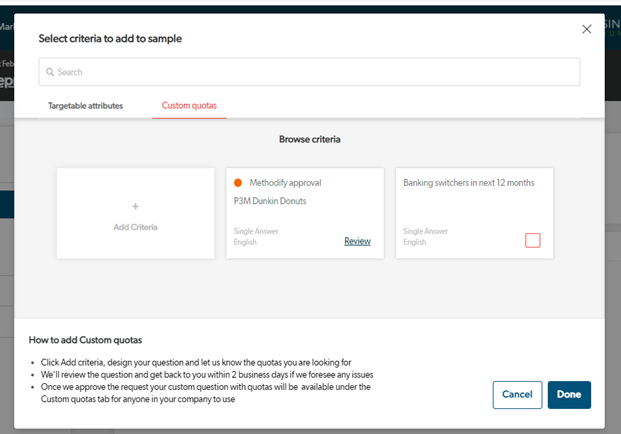Click the orange Methodify approval status dot

pos(238,183)
